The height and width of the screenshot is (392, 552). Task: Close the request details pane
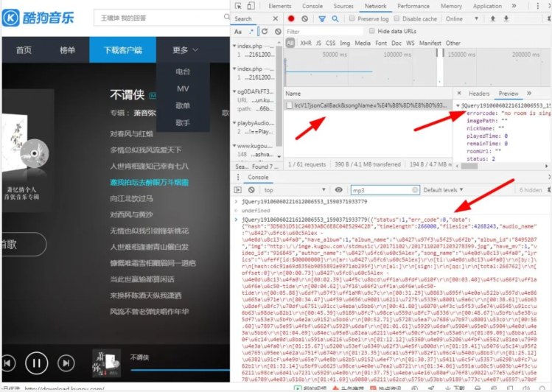[459, 94]
